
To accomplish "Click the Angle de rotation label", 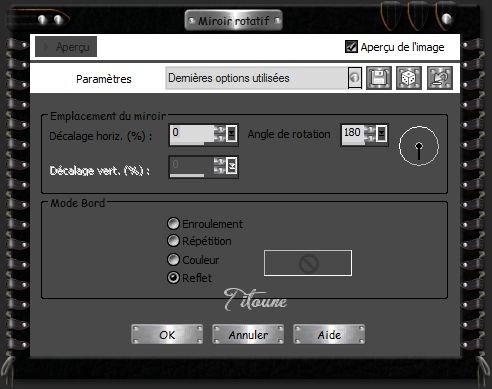I will pyautogui.click(x=289, y=134).
